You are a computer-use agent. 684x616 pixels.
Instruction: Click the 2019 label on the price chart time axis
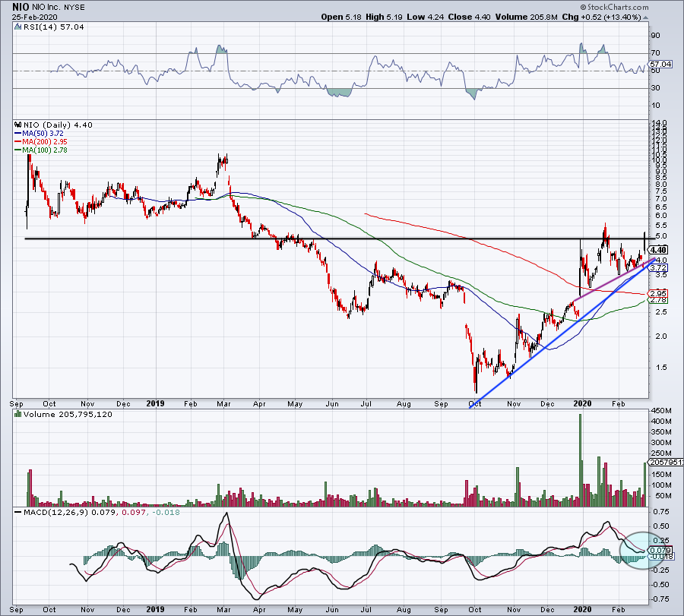click(155, 403)
